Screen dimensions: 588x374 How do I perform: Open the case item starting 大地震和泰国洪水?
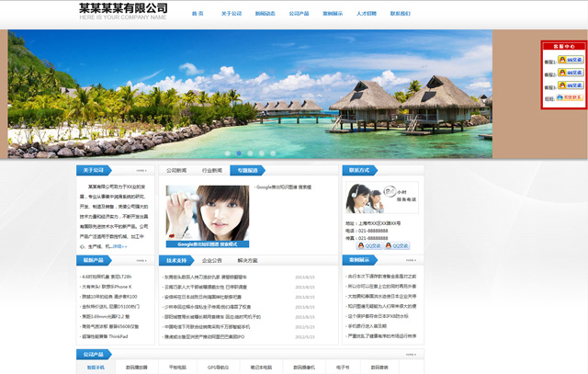381,296
